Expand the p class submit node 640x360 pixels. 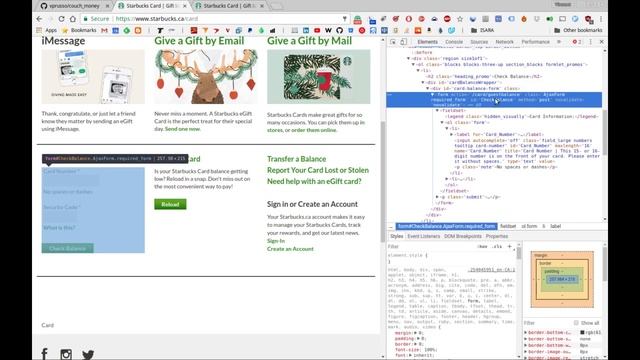coord(437,197)
